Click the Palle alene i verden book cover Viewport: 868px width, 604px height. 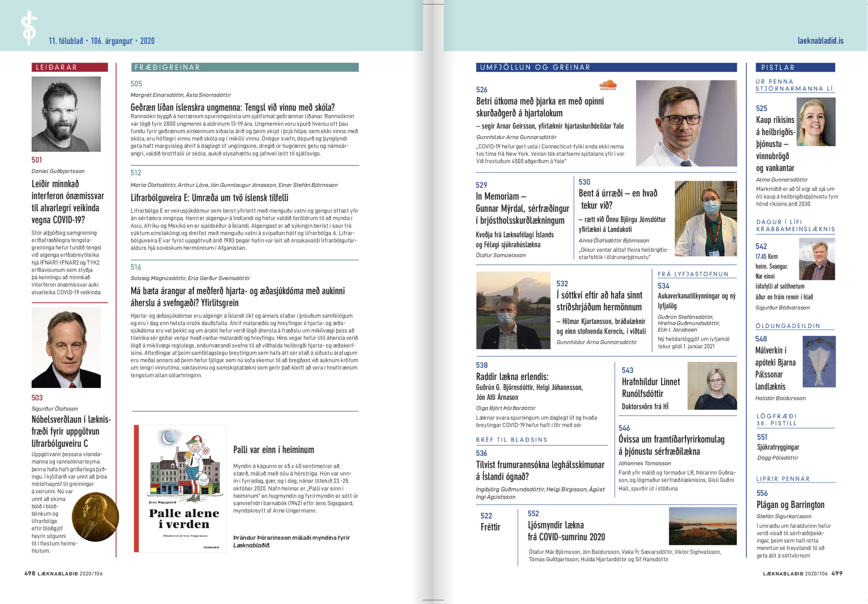pyautogui.click(x=180, y=488)
